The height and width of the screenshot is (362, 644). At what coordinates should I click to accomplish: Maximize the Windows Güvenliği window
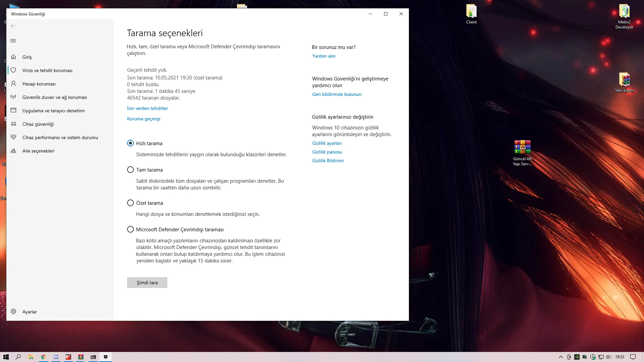tap(386, 14)
